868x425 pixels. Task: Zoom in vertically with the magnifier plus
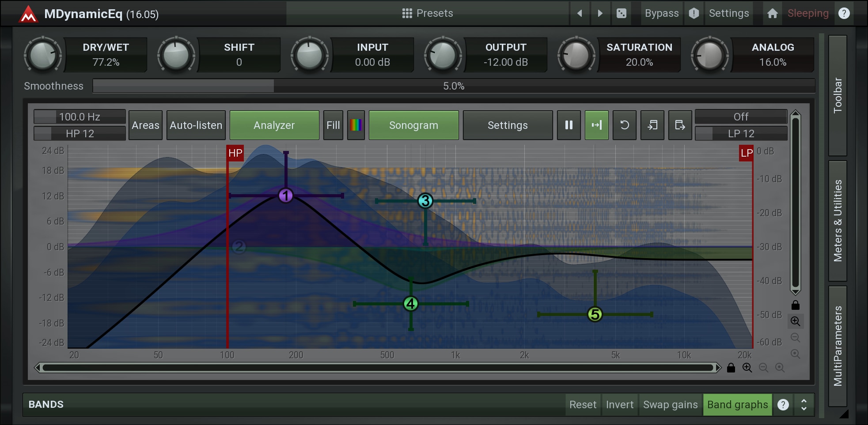coord(796,321)
